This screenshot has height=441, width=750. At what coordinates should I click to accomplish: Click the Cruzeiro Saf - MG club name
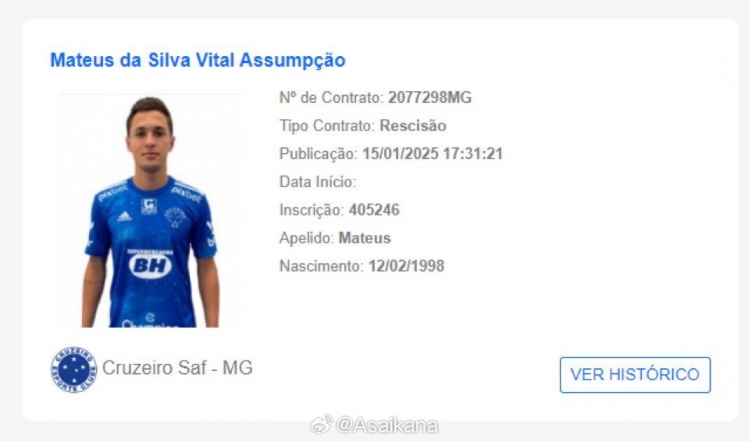[x=177, y=368]
